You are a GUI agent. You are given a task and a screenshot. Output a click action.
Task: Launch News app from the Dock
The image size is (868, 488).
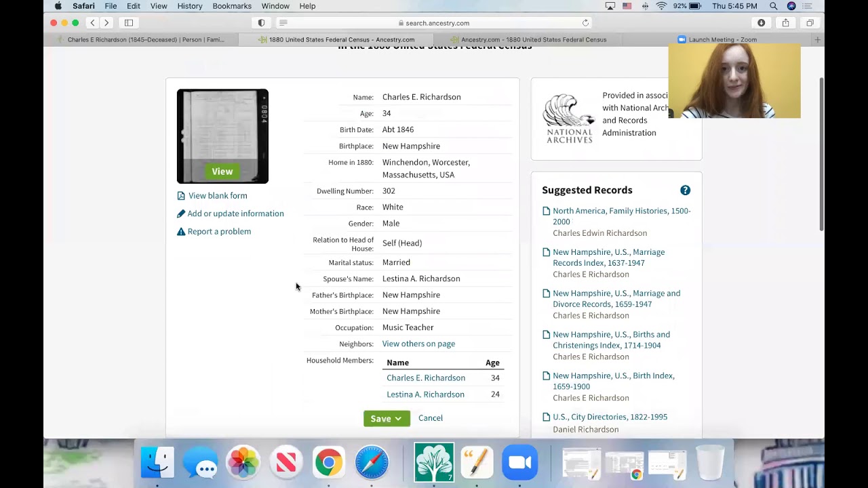[286, 462]
